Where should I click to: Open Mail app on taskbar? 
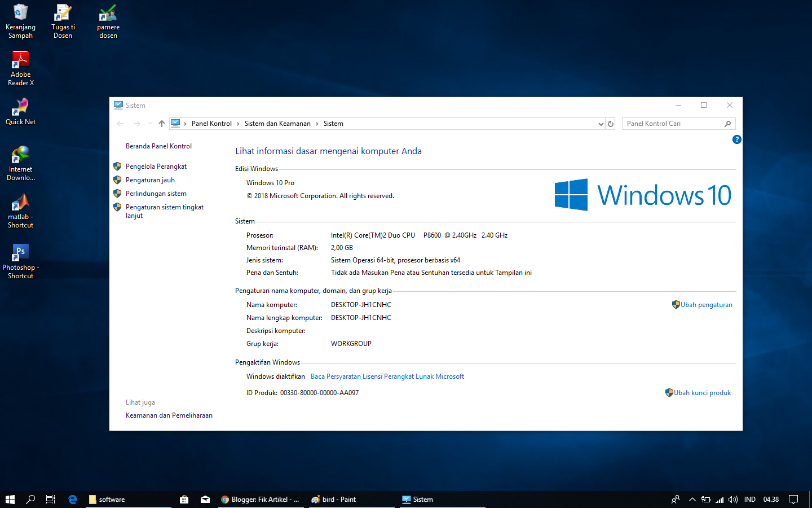coord(205,500)
